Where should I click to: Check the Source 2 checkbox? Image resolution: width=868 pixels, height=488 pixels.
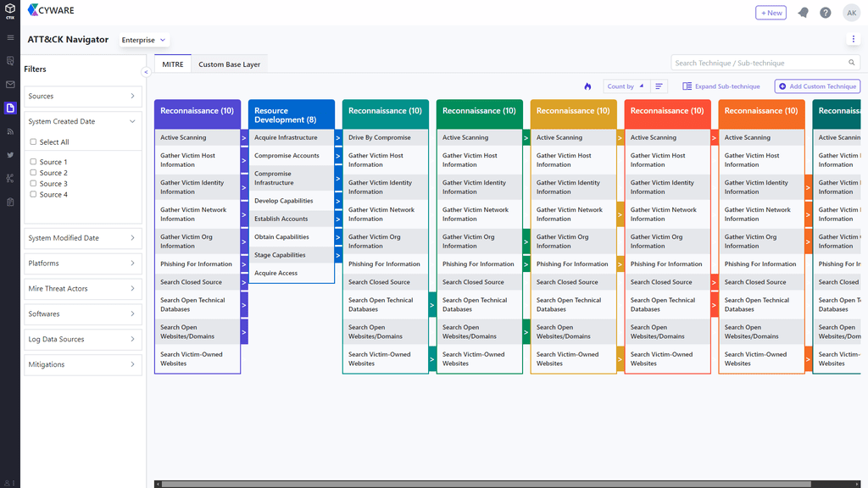(x=33, y=173)
